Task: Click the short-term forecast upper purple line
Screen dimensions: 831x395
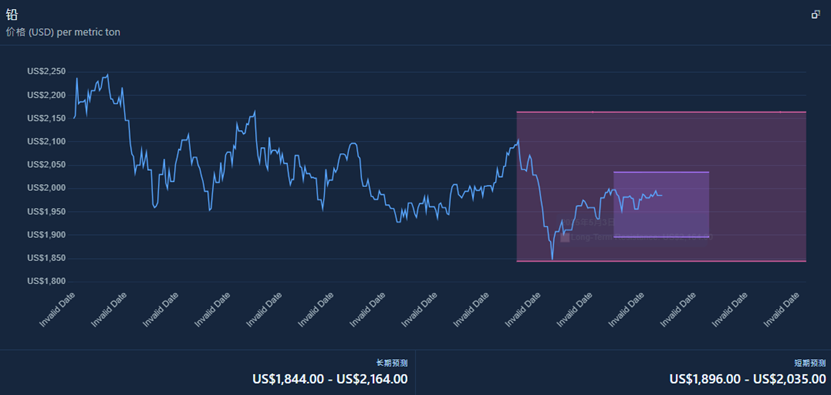Action: 661,172
